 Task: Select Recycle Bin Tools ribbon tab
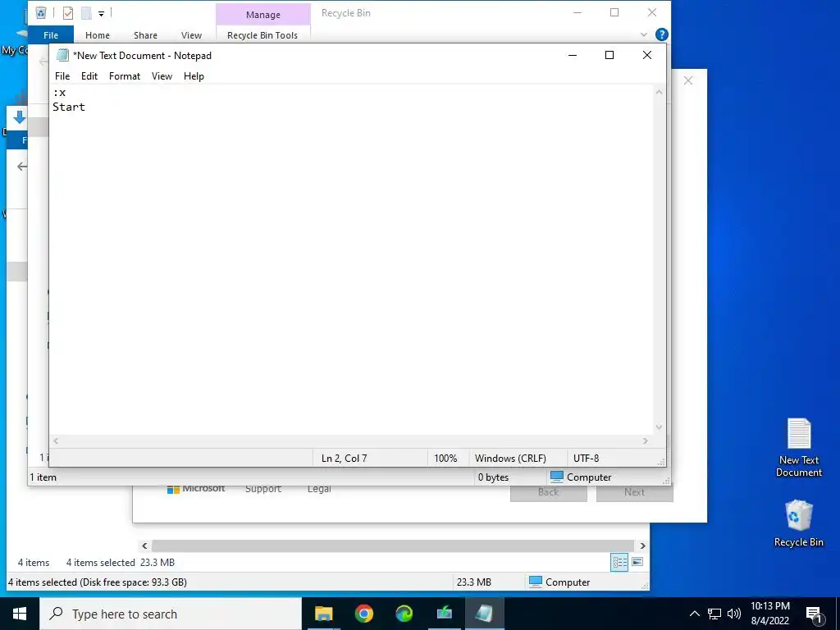click(x=262, y=34)
